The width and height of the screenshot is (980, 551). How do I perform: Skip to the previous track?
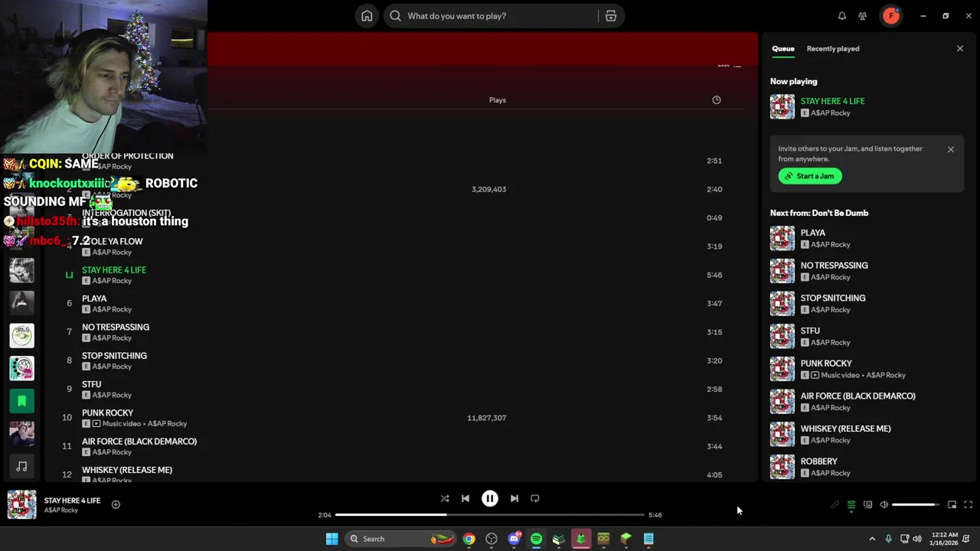click(x=465, y=498)
